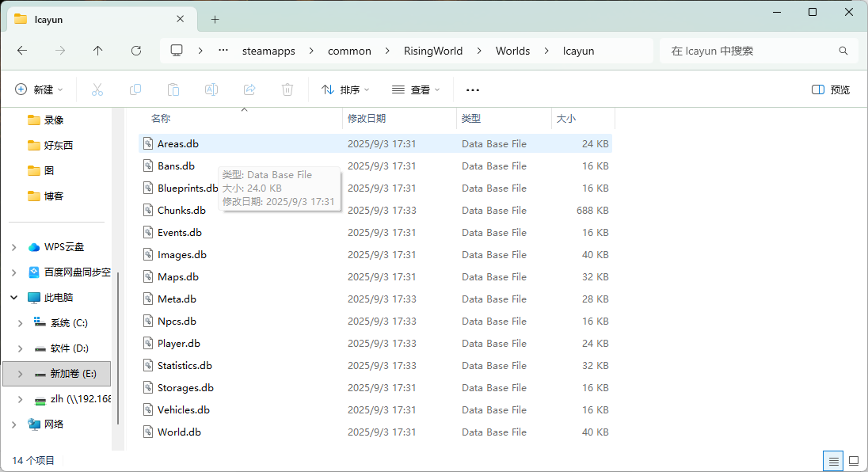Collapse 此电脑 tree node
This screenshot has height=472, width=868.
[14, 298]
